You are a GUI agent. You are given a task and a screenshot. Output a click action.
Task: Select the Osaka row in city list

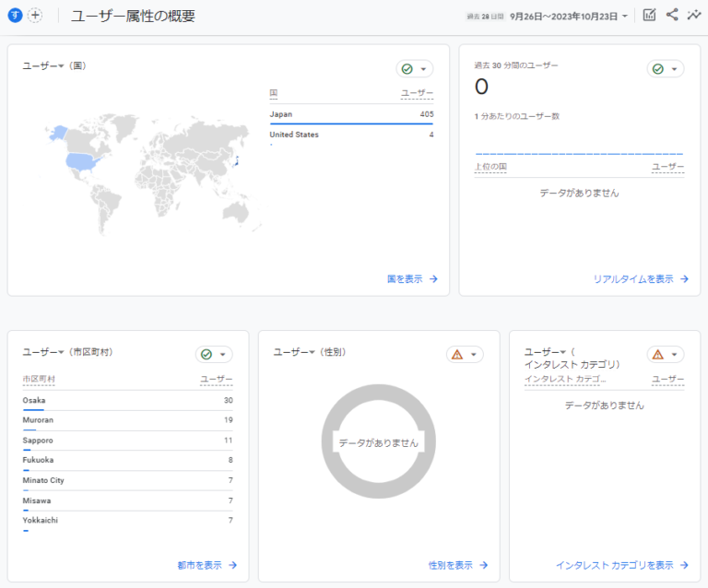pos(127,401)
